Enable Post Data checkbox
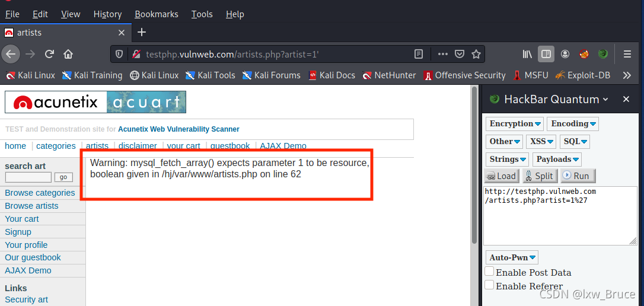Viewport: 644px width, 306px height. (x=489, y=272)
